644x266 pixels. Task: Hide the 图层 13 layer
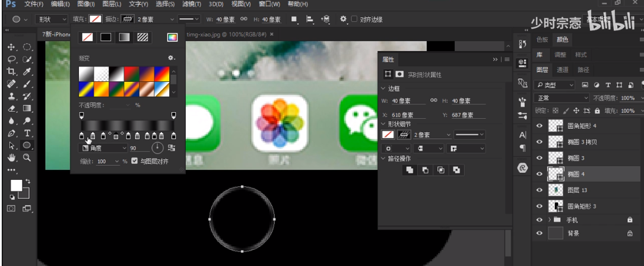click(540, 189)
